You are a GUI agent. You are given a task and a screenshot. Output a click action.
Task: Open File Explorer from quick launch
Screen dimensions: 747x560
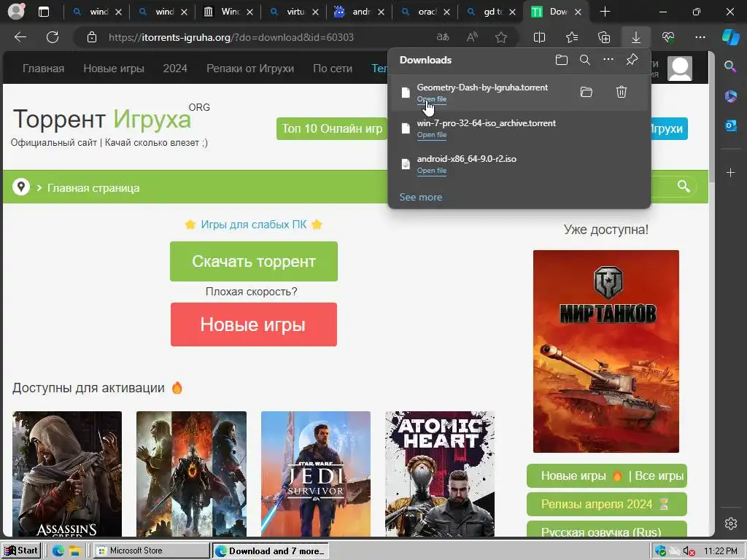coord(75,551)
